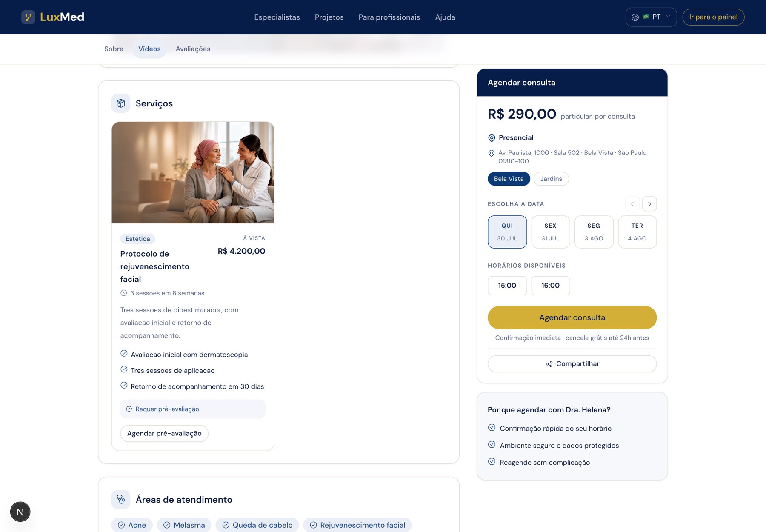Click the Estetica category tag
Screen dimensions: 766x532
pos(137,239)
